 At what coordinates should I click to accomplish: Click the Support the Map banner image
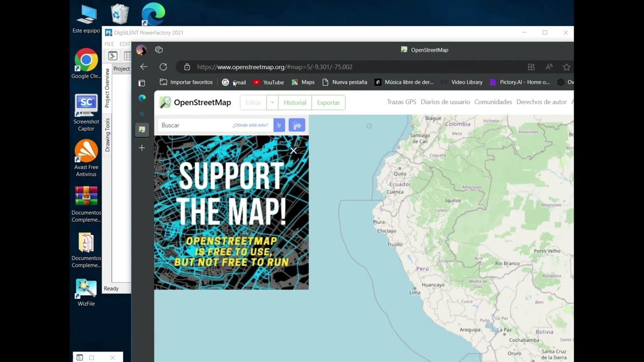[x=231, y=213]
